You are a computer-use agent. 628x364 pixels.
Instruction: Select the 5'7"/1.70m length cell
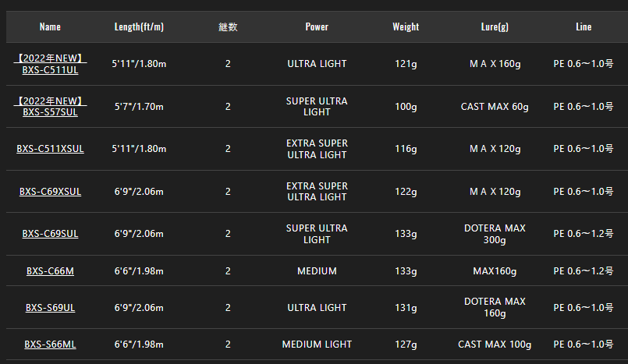(139, 107)
